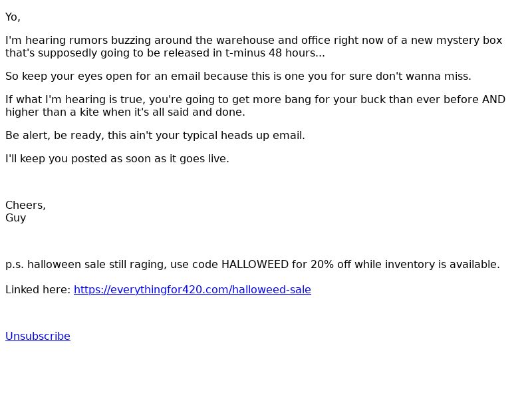Click the phrase 't-minus 48 hours...'
The width and height of the screenshot is (532, 399).
coord(275,53)
